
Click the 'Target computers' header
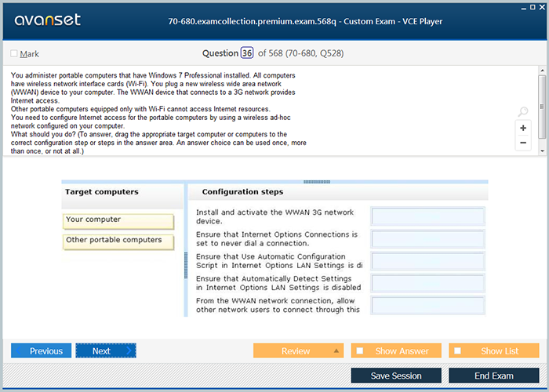tap(102, 192)
